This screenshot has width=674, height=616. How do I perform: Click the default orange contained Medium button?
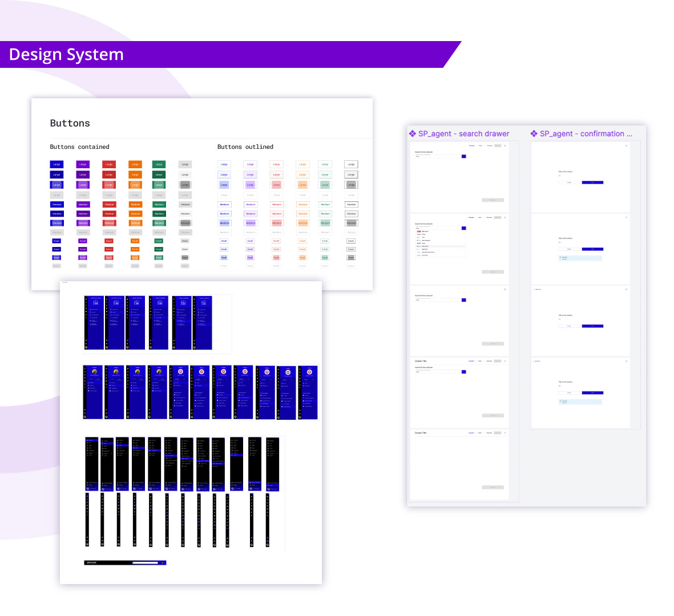pos(135,204)
